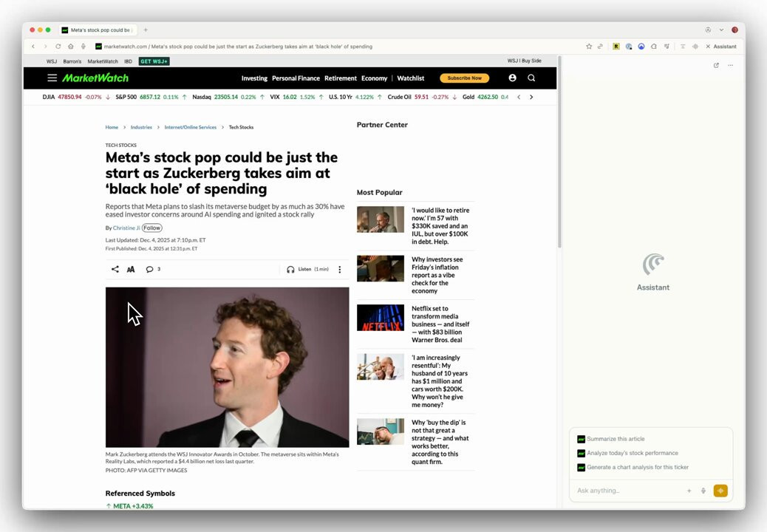
Task: Expand the tab list chevron at top right
Action: (721, 30)
